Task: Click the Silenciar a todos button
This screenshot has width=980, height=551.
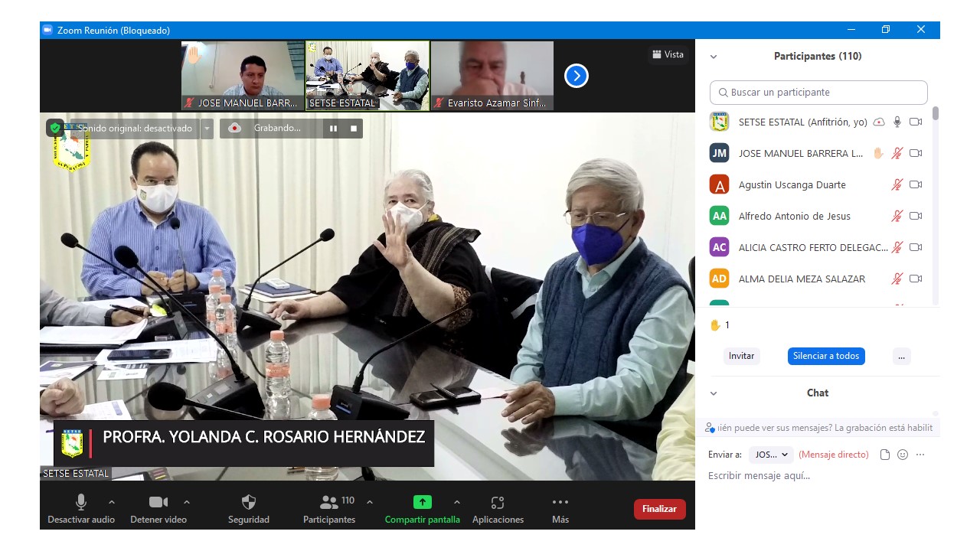Action: pyautogui.click(x=826, y=356)
